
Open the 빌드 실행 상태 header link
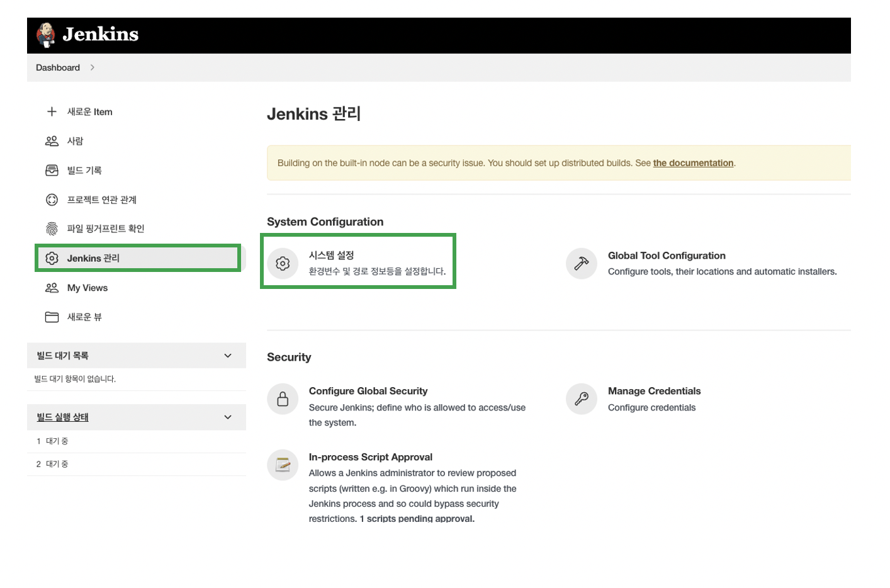62,417
